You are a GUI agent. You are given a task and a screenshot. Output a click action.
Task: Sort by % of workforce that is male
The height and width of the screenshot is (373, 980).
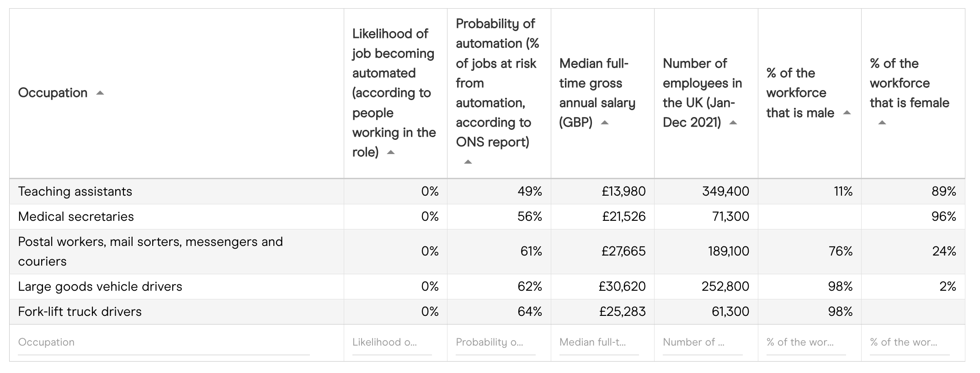847,113
